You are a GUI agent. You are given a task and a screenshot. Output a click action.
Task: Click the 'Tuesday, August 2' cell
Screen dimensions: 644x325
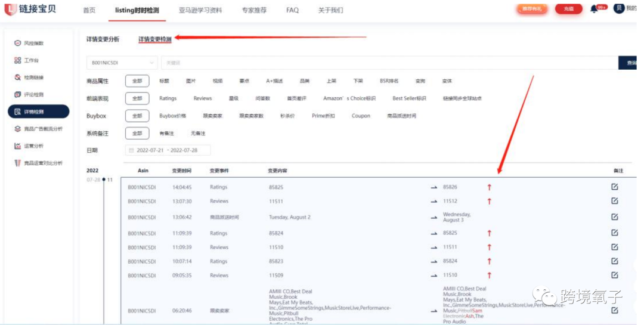tap(290, 217)
